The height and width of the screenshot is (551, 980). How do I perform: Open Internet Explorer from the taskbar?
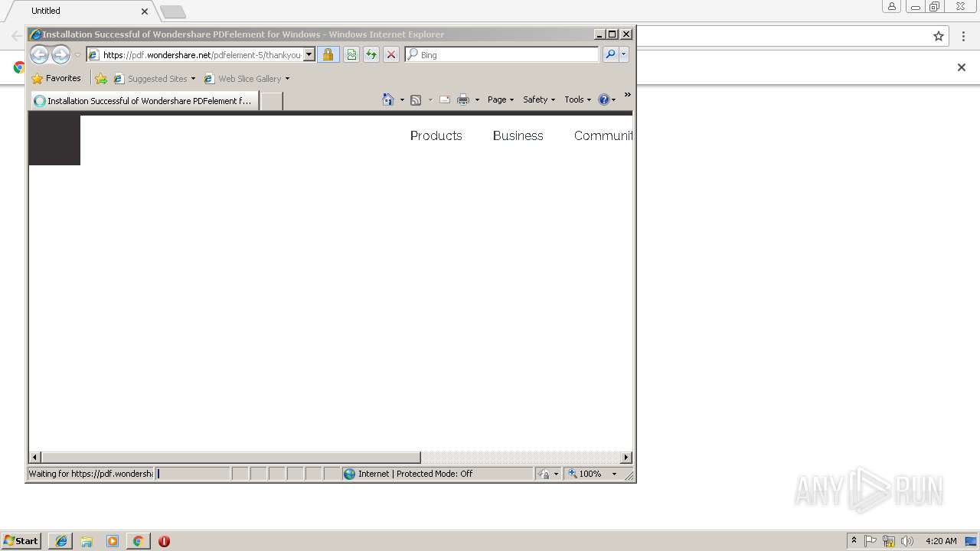[61, 541]
